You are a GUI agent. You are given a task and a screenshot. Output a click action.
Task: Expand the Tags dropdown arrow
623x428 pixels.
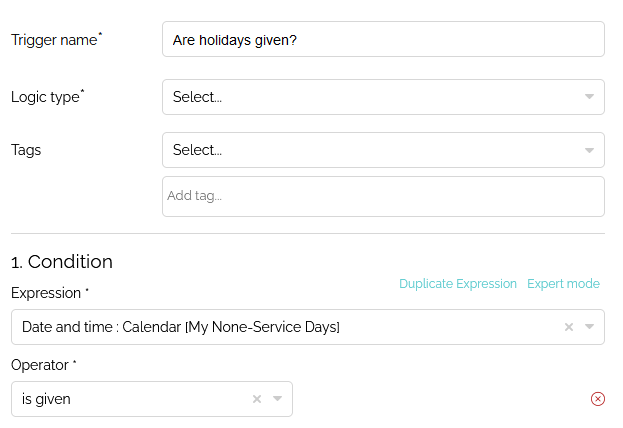(x=589, y=150)
